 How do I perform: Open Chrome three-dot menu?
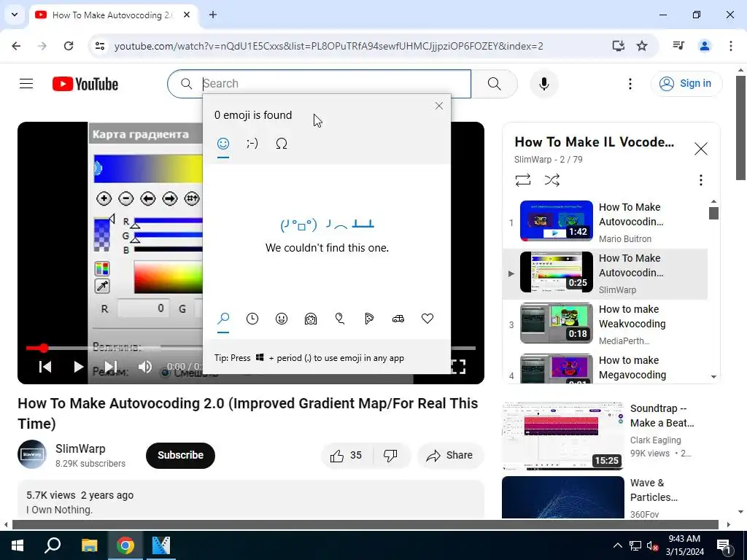point(730,46)
